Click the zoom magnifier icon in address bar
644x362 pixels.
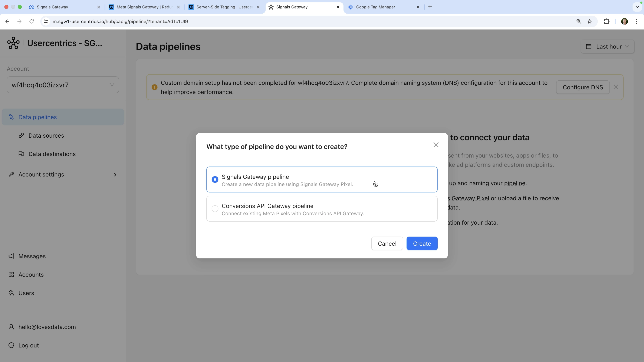point(579,21)
